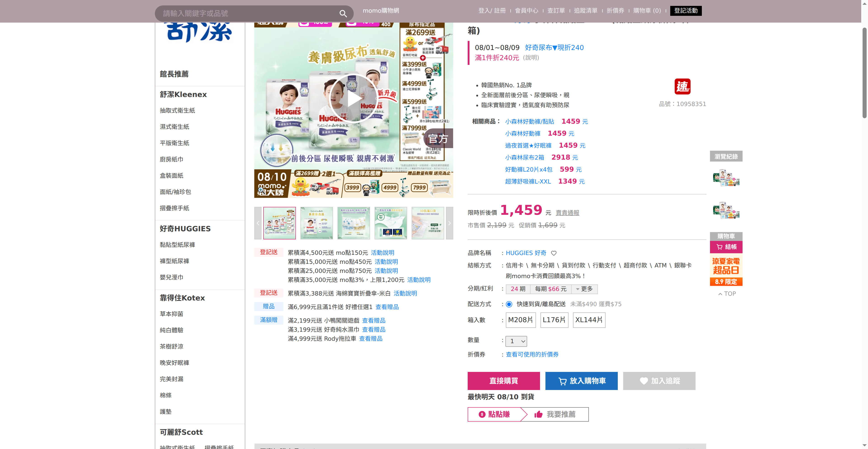Click the search magnifier icon
Viewport: 868px width, 449px height.
click(343, 14)
